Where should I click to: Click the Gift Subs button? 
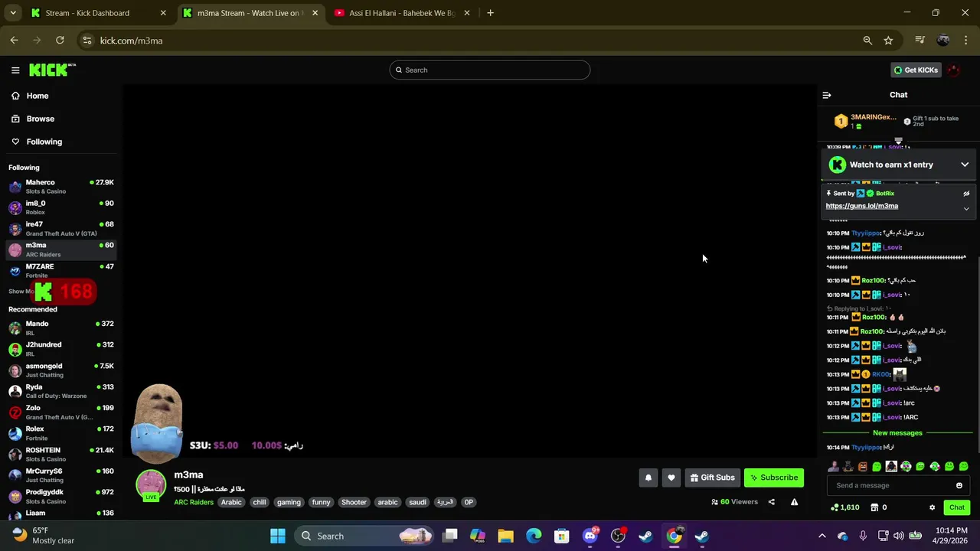click(x=712, y=478)
